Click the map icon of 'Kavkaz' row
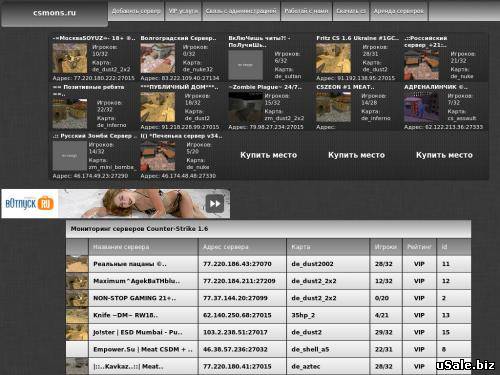This screenshot has width=500, height=375. [x=77, y=366]
